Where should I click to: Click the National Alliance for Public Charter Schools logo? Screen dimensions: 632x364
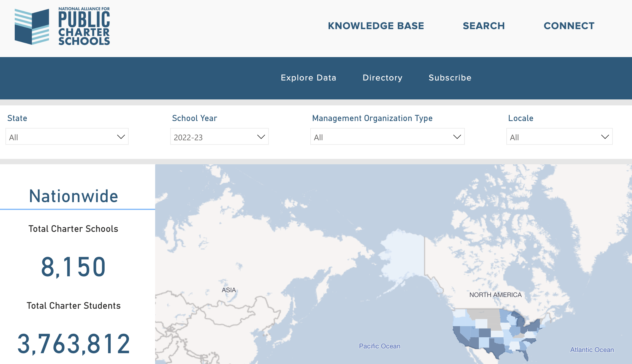coord(62,26)
